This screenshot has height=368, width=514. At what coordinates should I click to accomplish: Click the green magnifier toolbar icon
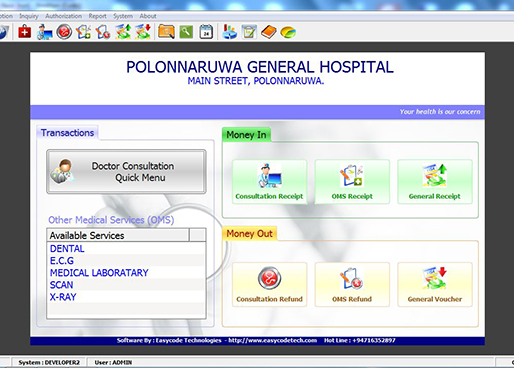click(186, 32)
